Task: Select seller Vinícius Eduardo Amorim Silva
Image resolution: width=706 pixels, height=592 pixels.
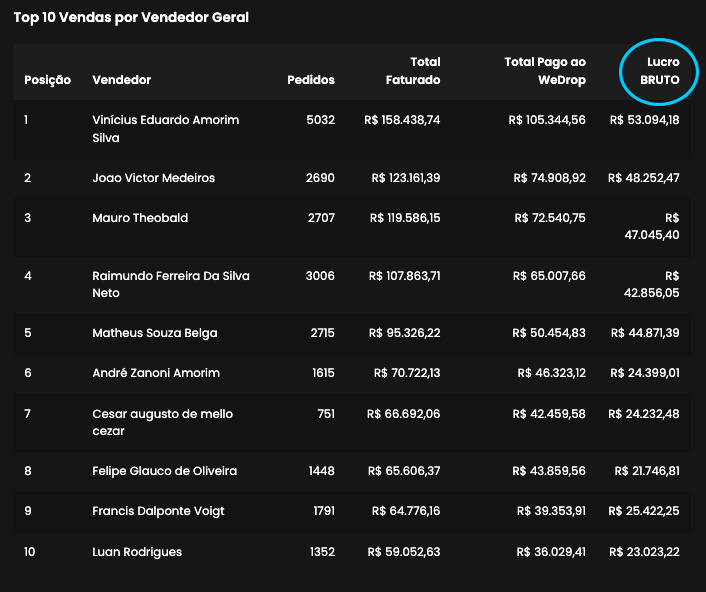Action: pyautogui.click(x=165, y=129)
